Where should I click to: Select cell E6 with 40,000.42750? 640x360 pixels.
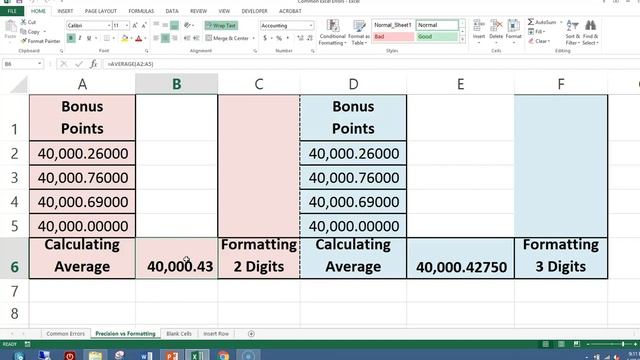pos(460,258)
